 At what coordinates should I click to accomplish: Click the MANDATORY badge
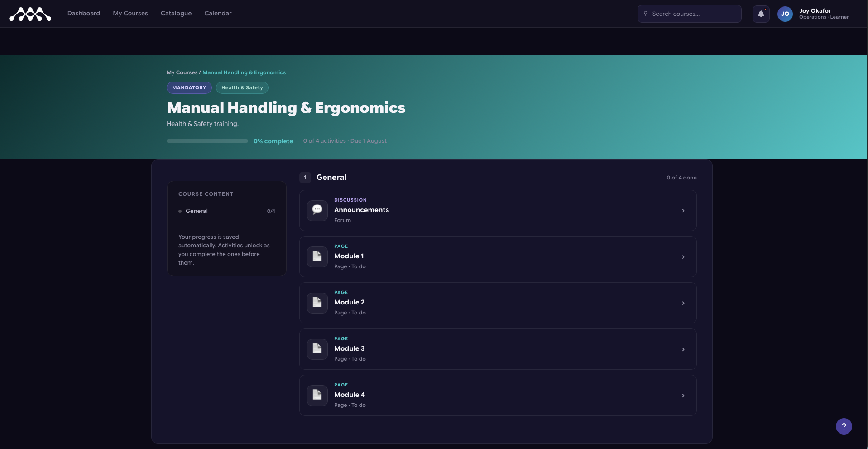click(x=189, y=87)
